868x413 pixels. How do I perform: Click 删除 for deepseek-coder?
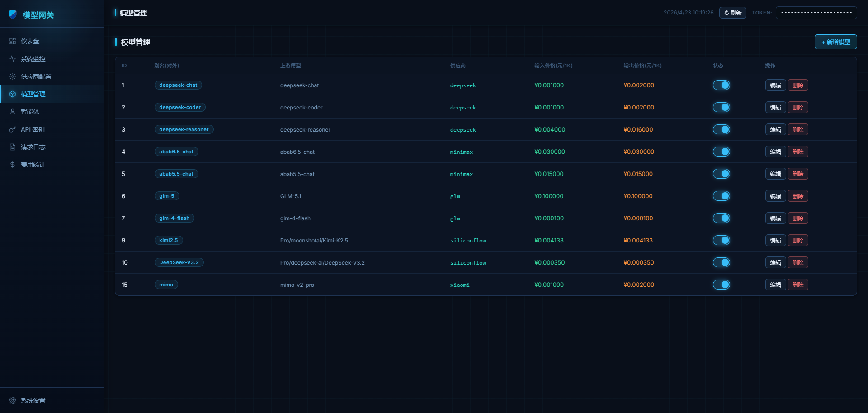click(798, 107)
